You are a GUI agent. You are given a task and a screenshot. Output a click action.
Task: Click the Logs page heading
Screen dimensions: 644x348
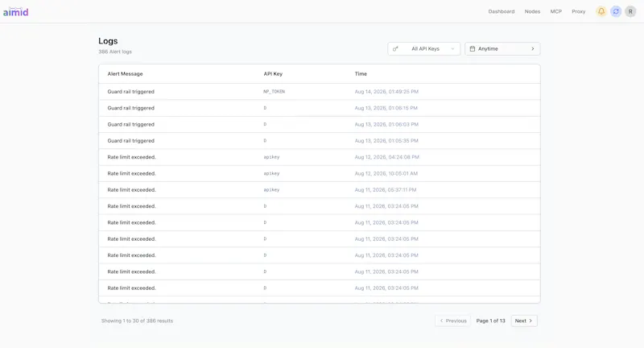(108, 41)
